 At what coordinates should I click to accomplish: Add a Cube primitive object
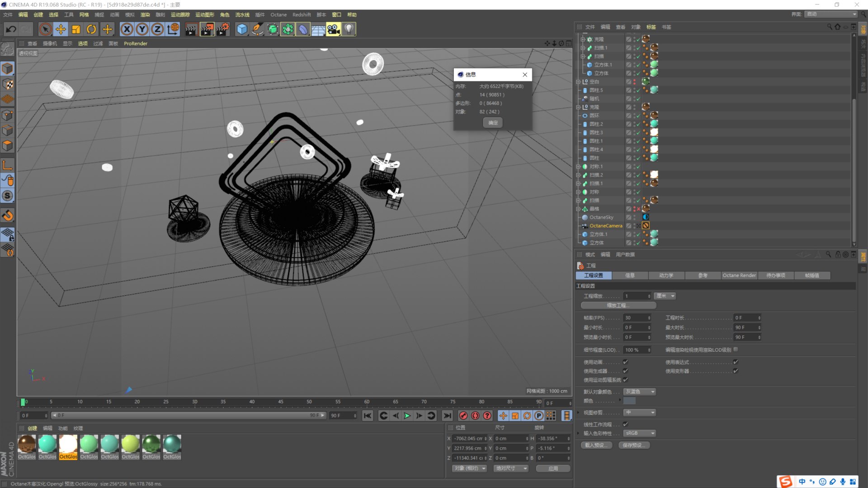coord(242,29)
